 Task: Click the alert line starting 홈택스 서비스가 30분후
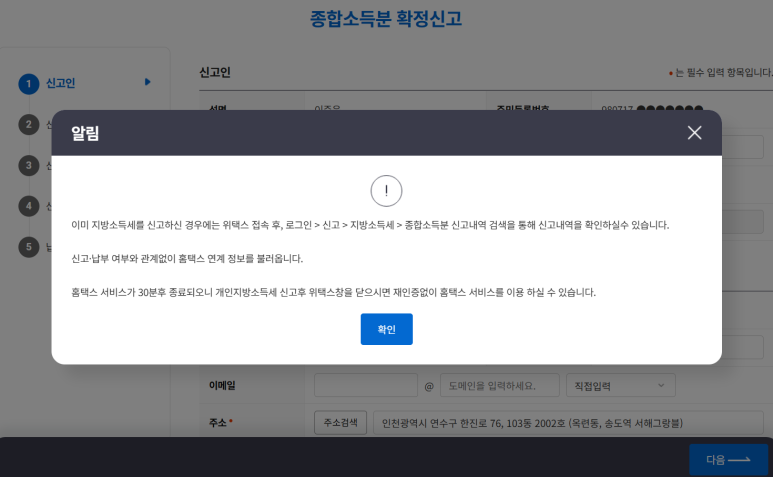pyautogui.click(x=334, y=292)
